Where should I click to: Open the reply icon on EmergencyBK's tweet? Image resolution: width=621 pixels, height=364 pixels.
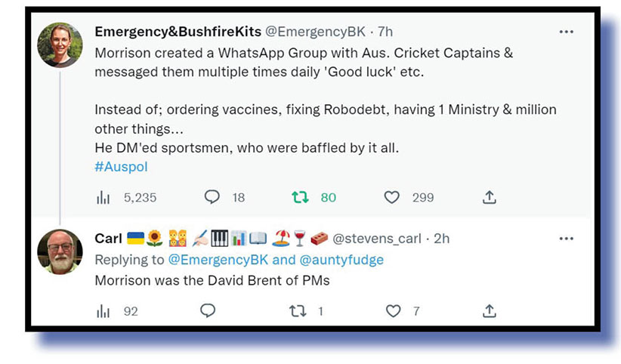point(212,197)
